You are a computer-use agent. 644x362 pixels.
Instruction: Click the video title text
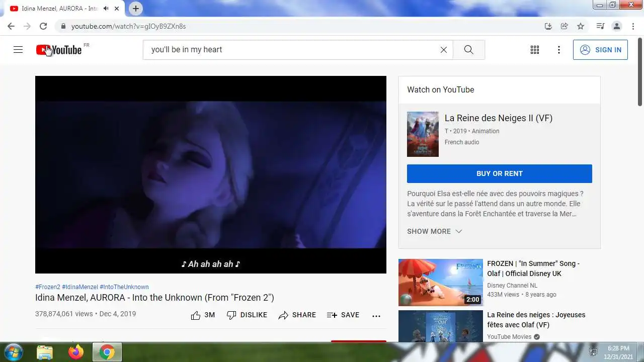tap(154, 298)
